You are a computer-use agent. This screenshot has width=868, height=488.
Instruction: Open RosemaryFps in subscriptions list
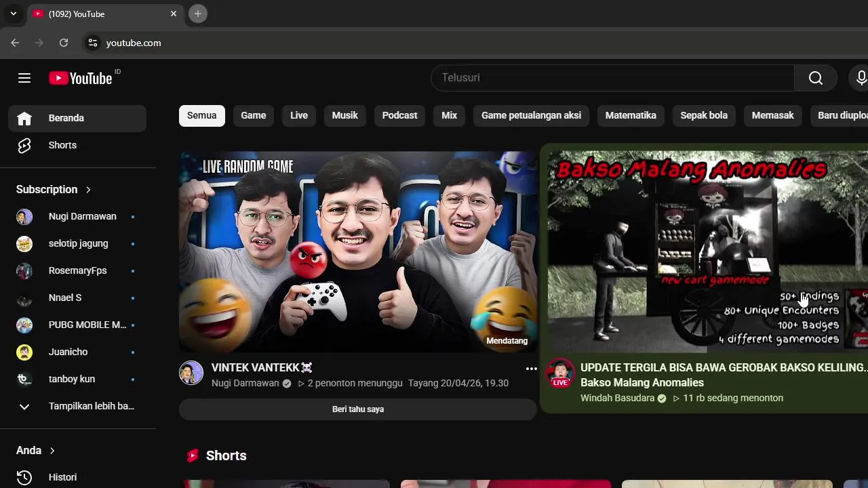(x=78, y=271)
